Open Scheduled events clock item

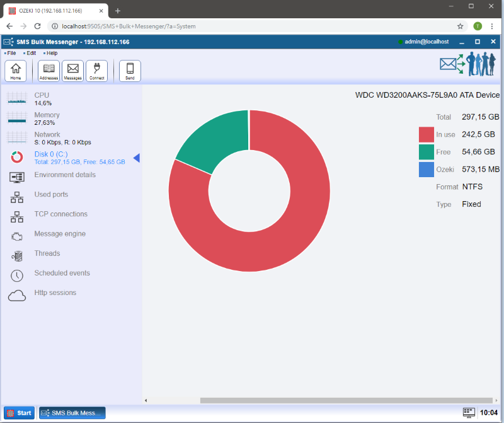click(x=62, y=274)
